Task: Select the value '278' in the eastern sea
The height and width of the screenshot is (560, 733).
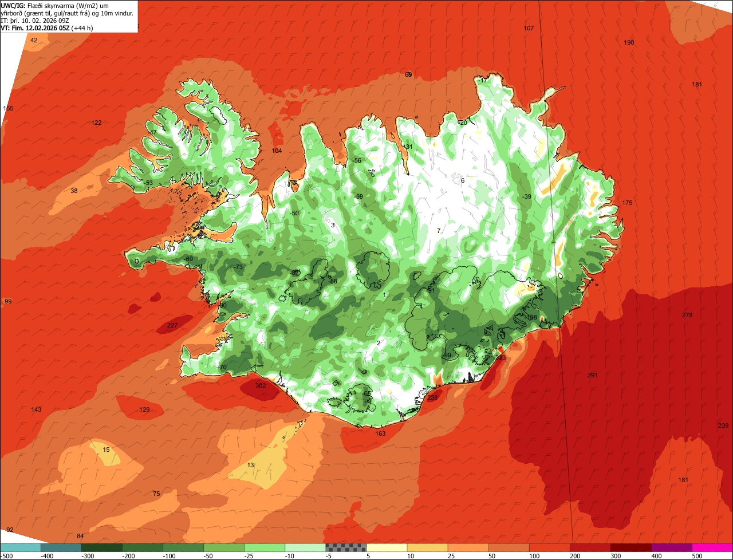Action: [687, 315]
